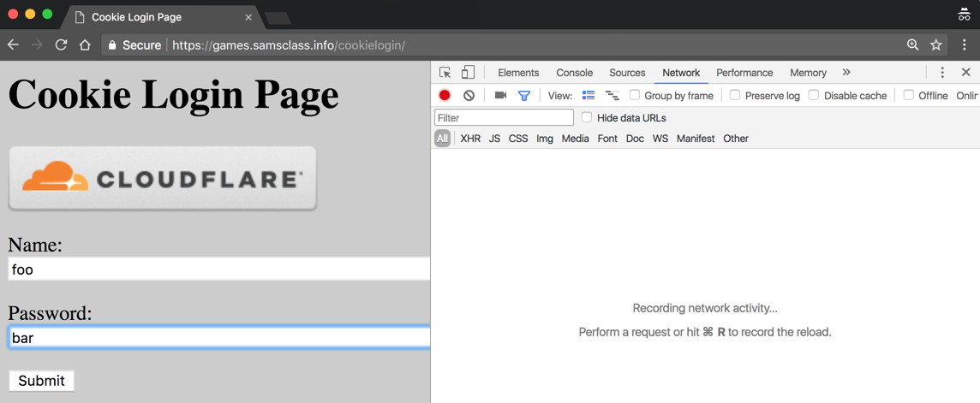Click the browser back arrow
This screenshot has width=980, height=403.
click(13, 44)
